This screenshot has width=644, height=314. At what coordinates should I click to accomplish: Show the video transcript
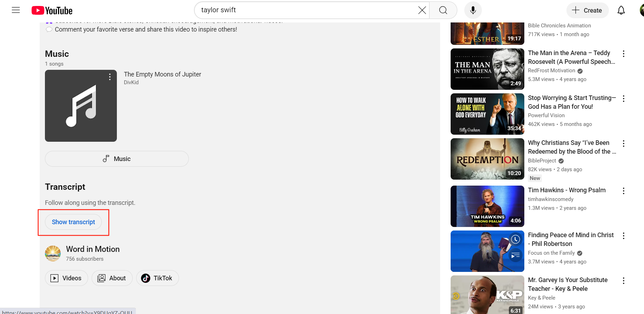[73, 222]
